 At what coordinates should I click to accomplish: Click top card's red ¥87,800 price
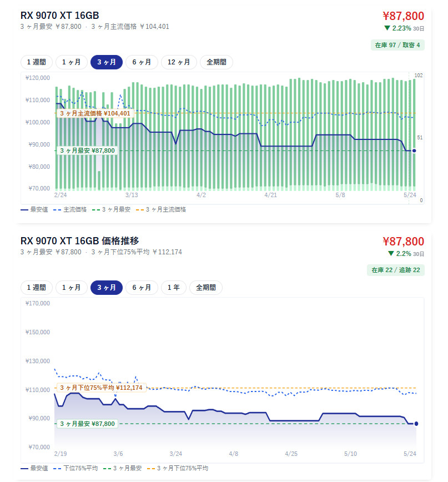pos(403,16)
